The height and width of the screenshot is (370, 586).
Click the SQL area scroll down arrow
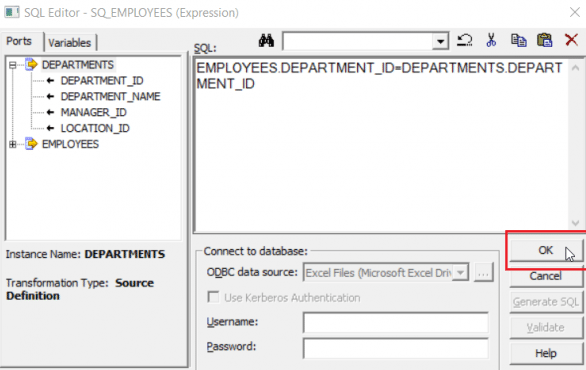[576, 223]
